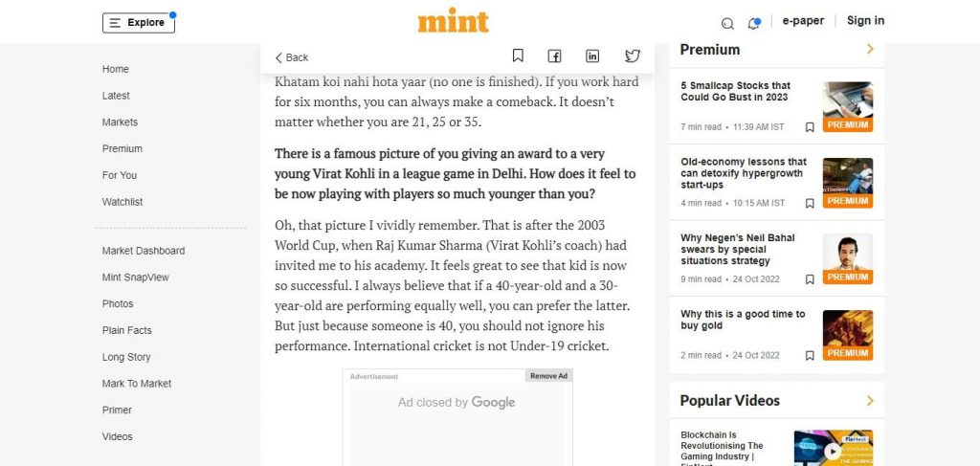Screen dimensions: 980x466
Task: Open the Neil Bahal story thumbnail
Action: [848, 259]
